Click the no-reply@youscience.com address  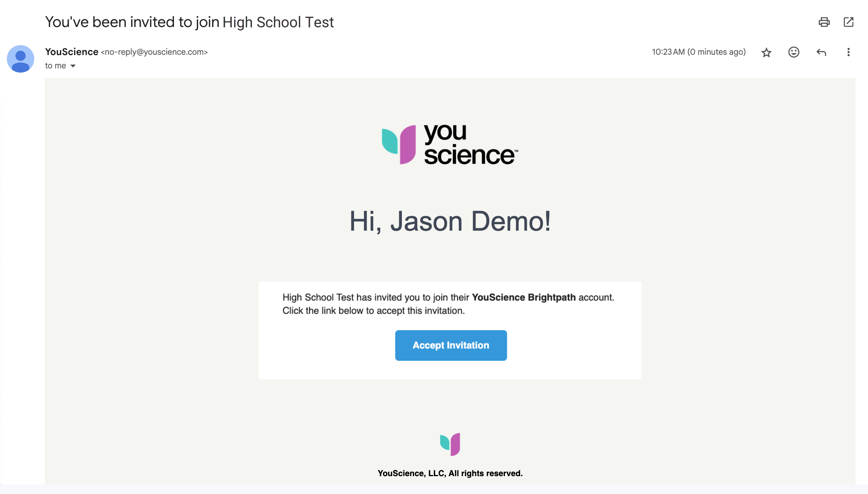(x=154, y=52)
